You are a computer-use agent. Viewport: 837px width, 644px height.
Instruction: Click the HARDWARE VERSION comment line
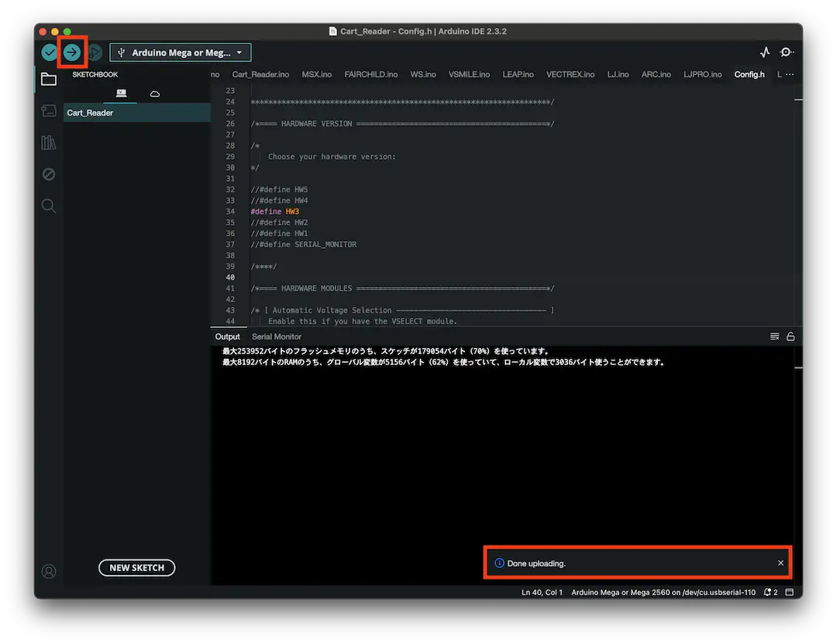pyautogui.click(x=402, y=124)
